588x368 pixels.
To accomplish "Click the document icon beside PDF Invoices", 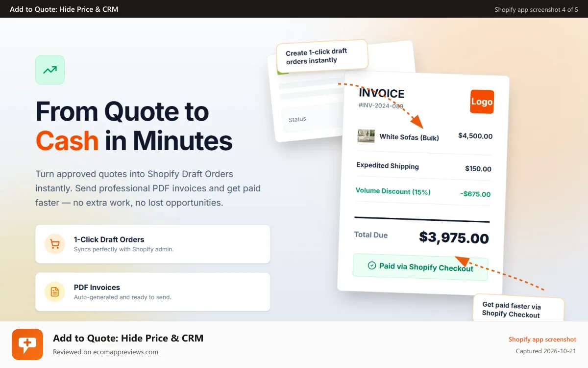I will click(55, 292).
